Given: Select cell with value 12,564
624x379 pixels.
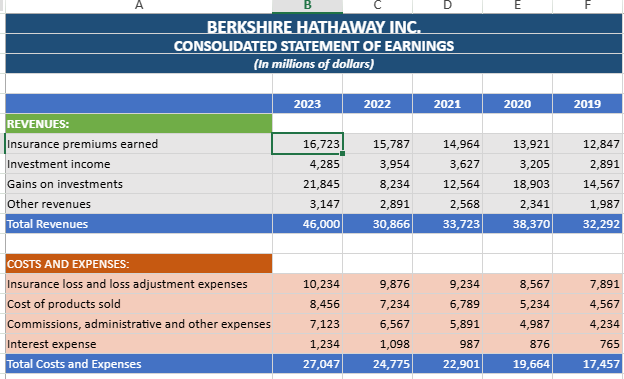Looking at the screenshot, I should (x=447, y=184).
